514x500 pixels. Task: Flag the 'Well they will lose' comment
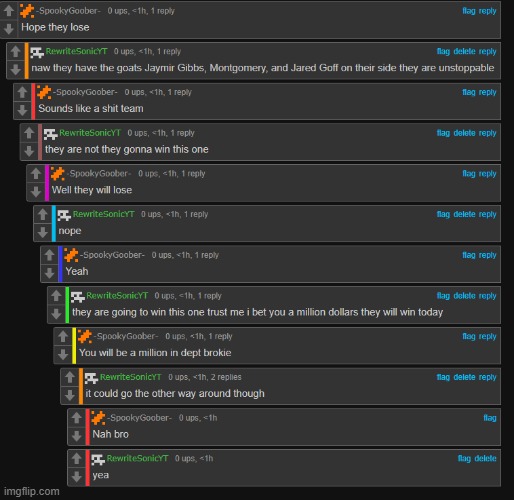tap(469, 173)
